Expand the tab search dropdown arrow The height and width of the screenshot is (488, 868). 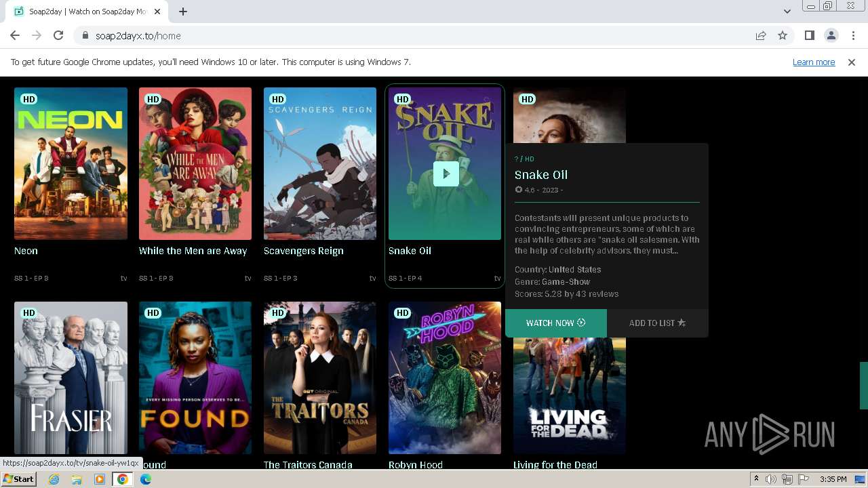[787, 12]
